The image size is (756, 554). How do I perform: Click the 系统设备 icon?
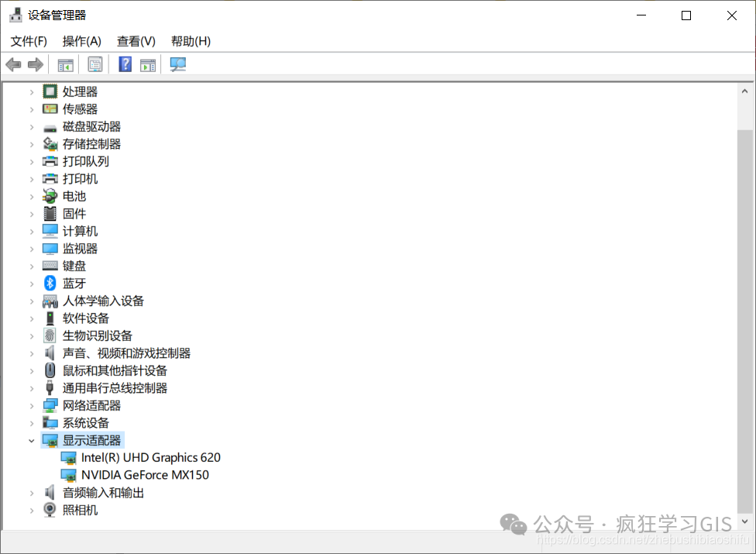[50, 423]
